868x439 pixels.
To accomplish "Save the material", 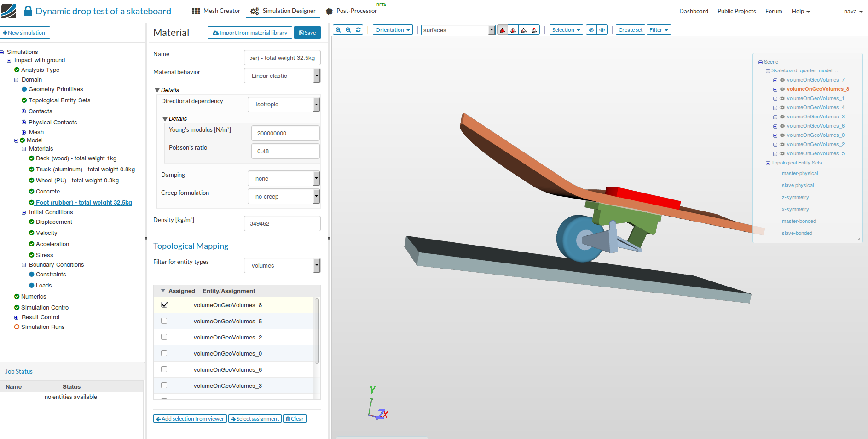I will click(307, 33).
